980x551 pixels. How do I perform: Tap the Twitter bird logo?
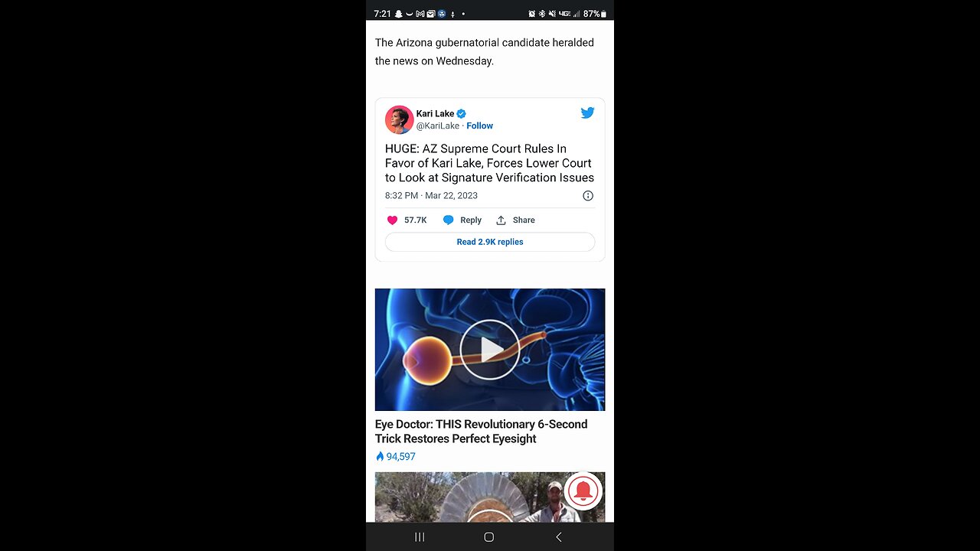click(x=587, y=113)
